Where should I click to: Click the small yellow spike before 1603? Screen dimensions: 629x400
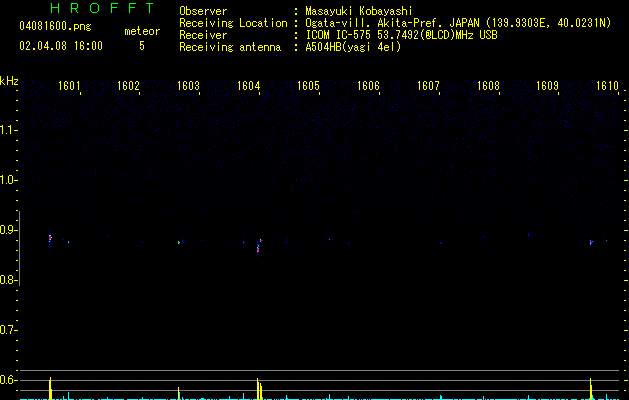click(x=179, y=393)
